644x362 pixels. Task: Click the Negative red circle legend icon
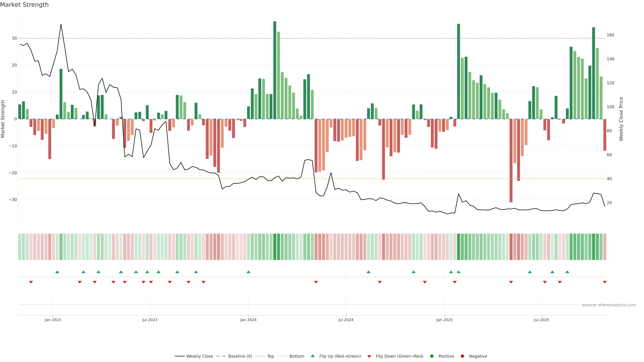tap(462, 356)
